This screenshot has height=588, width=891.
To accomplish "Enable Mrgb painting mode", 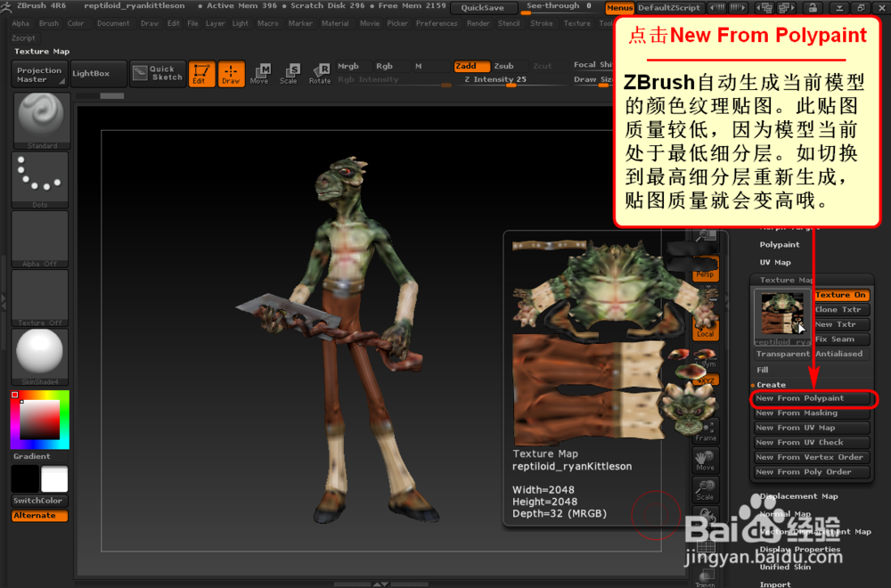I will (354, 66).
